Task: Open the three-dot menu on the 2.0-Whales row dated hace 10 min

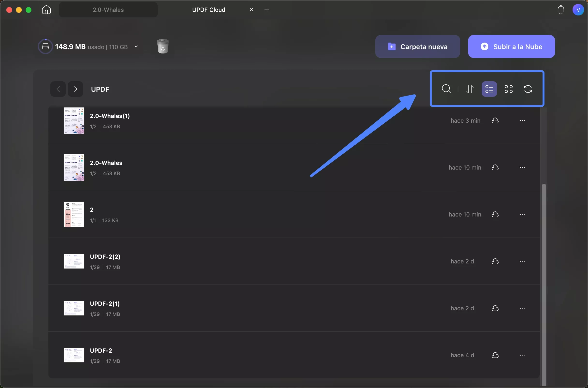Action: point(522,168)
